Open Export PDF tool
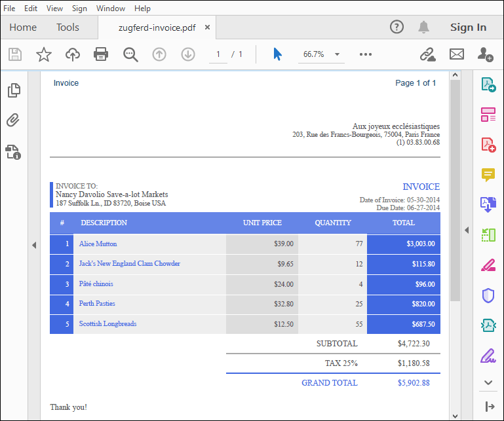 [488, 84]
